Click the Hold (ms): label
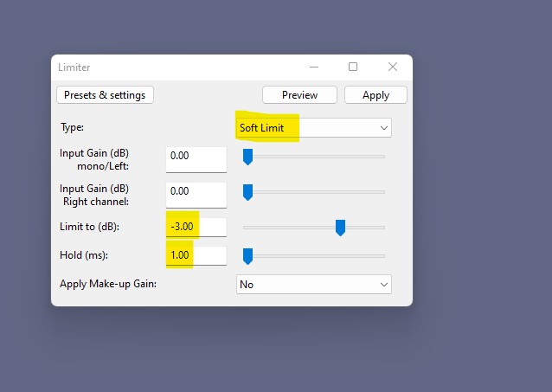 84,255
